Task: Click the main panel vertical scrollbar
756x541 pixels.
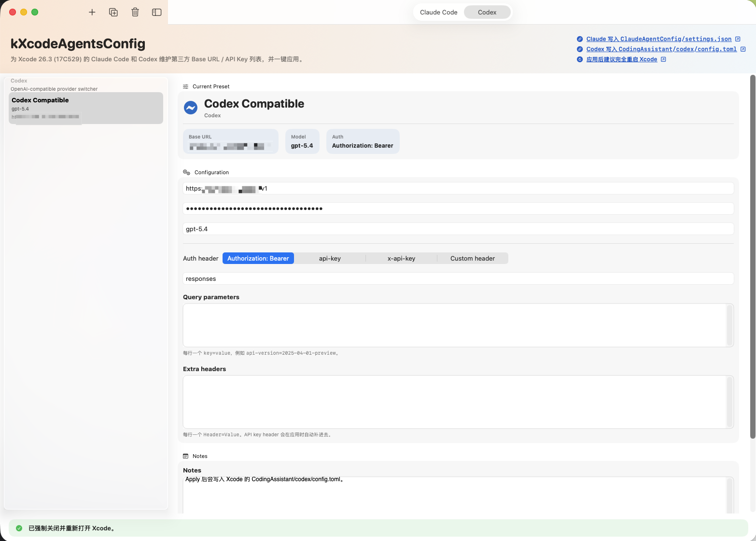Action: [x=753, y=257]
